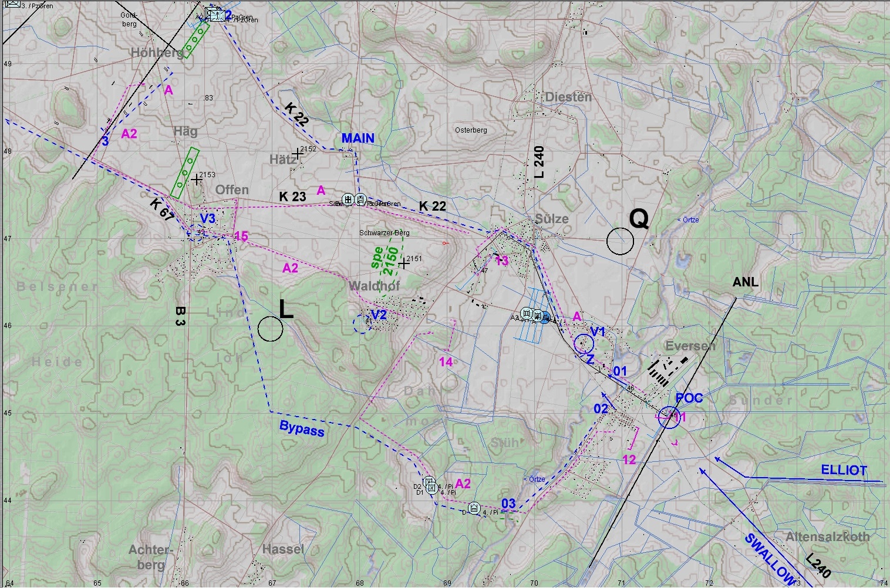Click the blue MAIN route label

coord(358,138)
